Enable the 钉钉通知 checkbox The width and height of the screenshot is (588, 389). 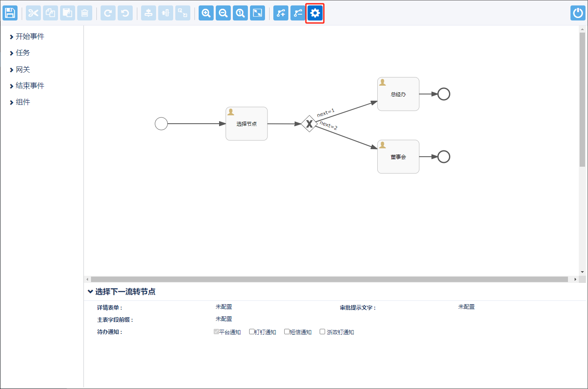252,332
